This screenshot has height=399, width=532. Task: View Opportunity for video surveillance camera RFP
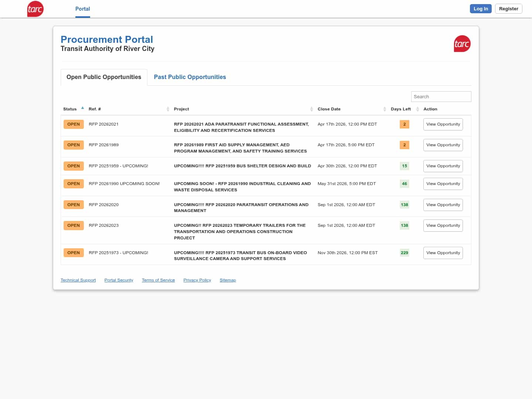point(443,253)
